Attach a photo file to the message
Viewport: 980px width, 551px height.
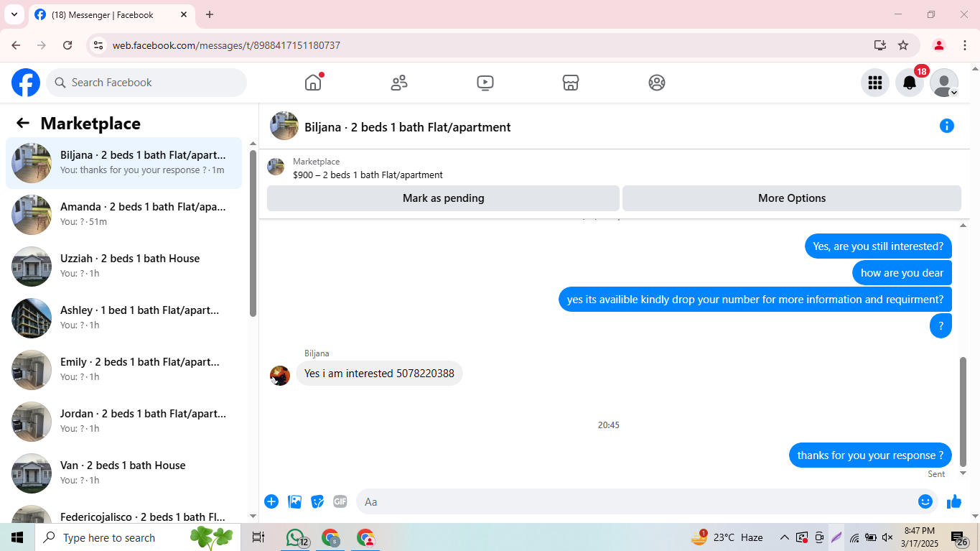[294, 501]
